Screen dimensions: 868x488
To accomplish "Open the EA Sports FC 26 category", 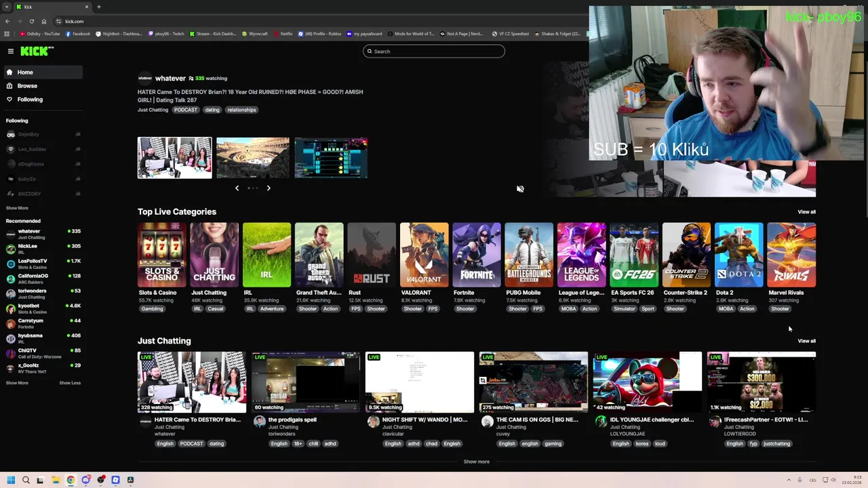I will pyautogui.click(x=634, y=255).
